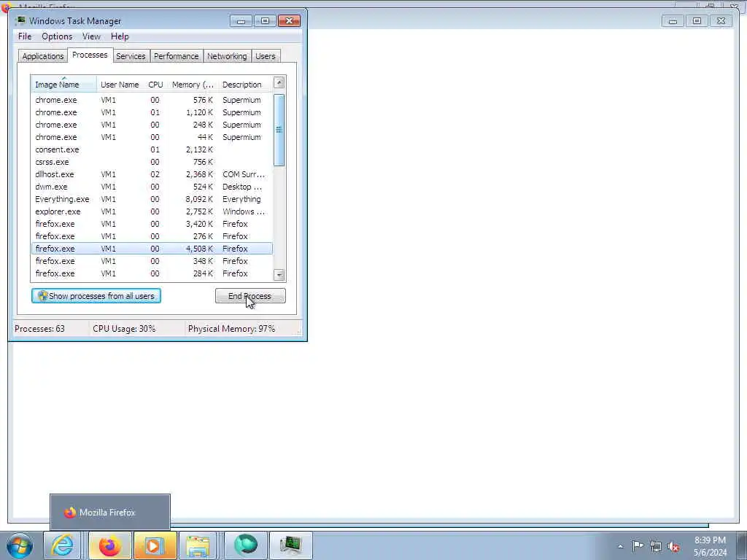Image resolution: width=747 pixels, height=560 pixels.
Task: Switch to the Performance tab
Action: [177, 56]
